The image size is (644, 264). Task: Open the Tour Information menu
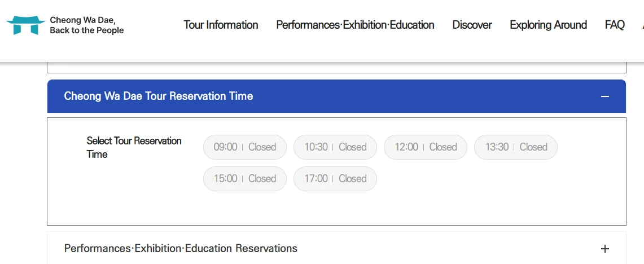pos(221,25)
